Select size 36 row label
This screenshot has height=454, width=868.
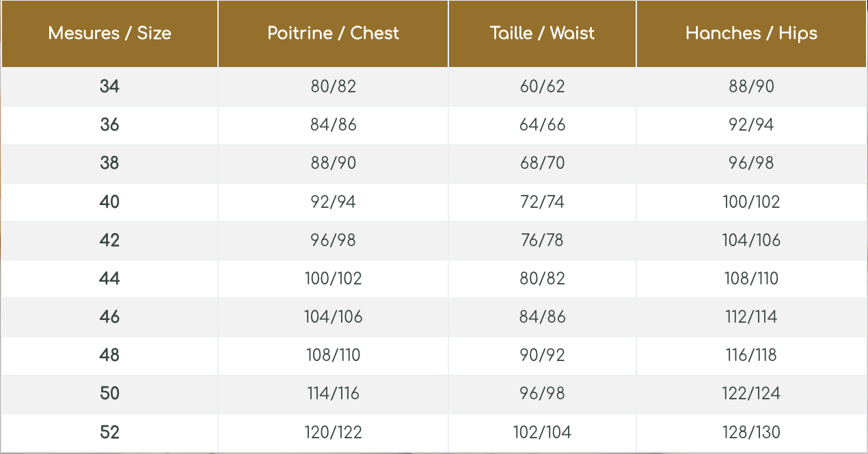click(x=109, y=125)
